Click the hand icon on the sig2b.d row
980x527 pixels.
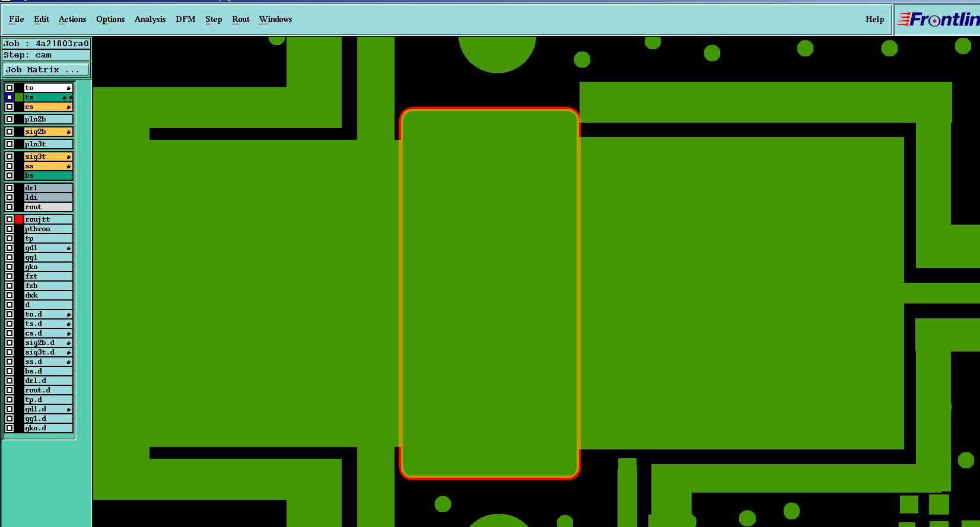pos(69,343)
